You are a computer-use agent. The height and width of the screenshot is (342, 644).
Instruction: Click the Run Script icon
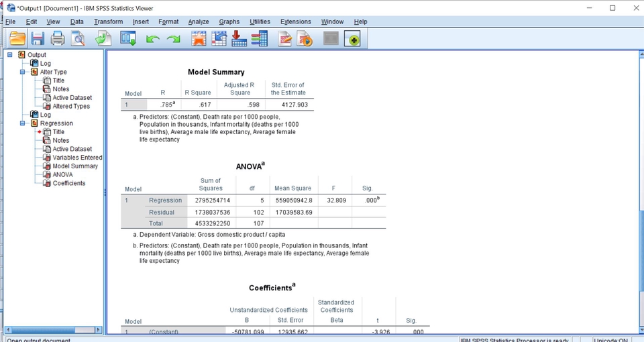(305, 39)
